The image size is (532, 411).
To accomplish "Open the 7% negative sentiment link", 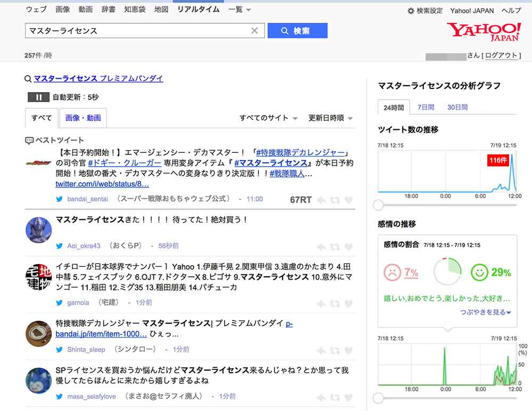I will (x=411, y=273).
